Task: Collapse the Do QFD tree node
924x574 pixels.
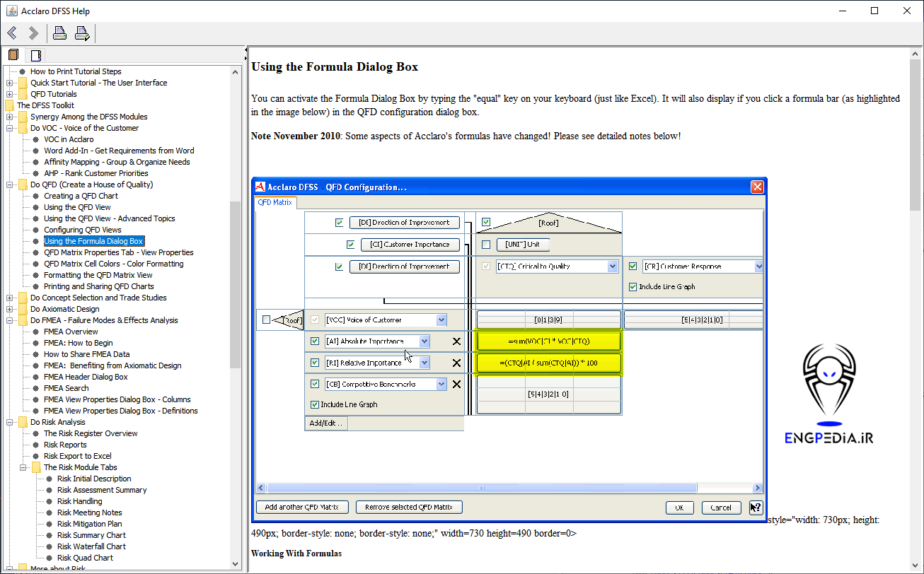Action: click(x=9, y=184)
